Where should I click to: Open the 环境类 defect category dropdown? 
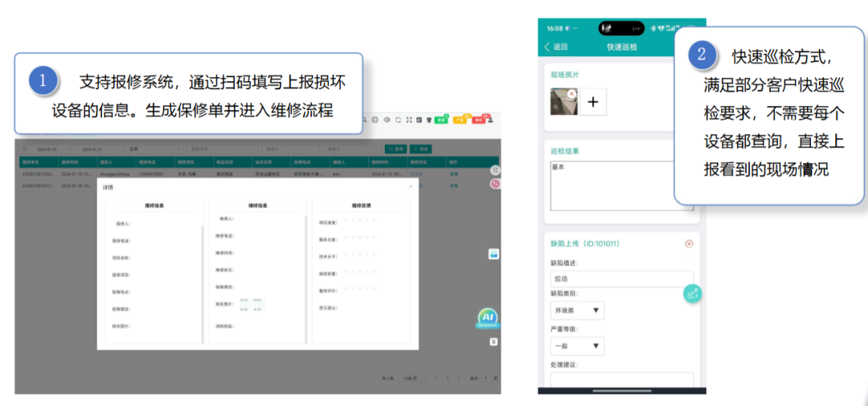point(577,311)
